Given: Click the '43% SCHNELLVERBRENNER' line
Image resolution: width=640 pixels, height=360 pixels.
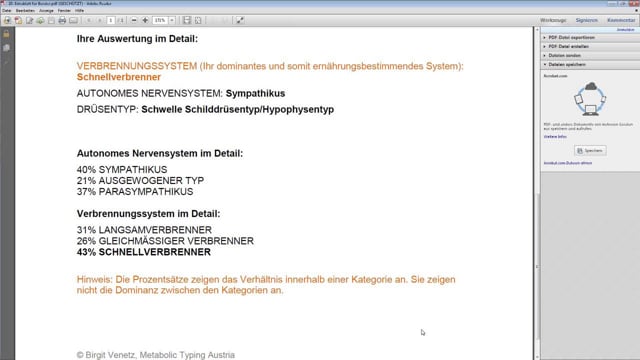Looking at the screenshot, I should pyautogui.click(x=144, y=252).
